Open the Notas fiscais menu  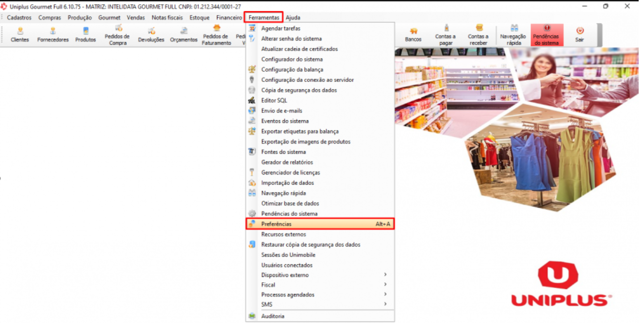tap(167, 18)
